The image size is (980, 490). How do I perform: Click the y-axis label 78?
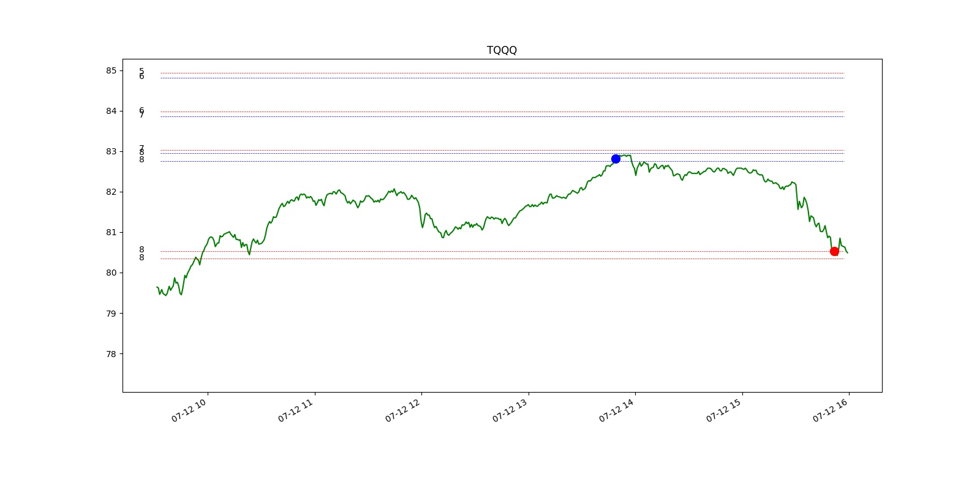(x=111, y=353)
